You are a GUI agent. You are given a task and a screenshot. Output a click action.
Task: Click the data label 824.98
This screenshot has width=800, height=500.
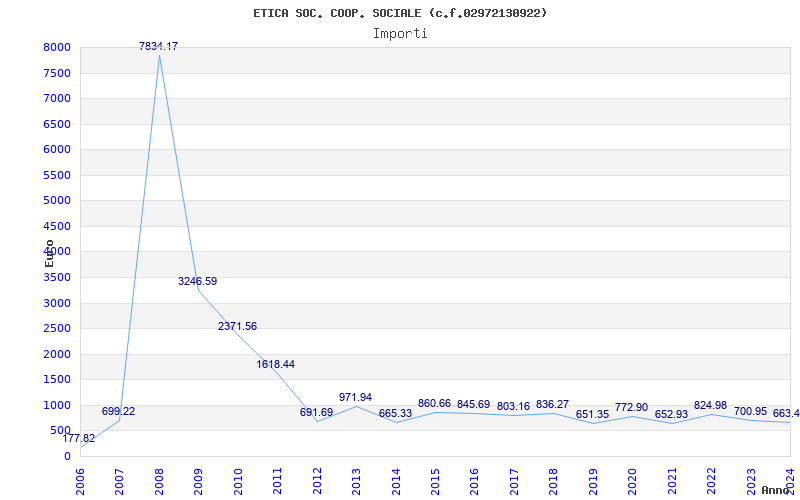711,406
